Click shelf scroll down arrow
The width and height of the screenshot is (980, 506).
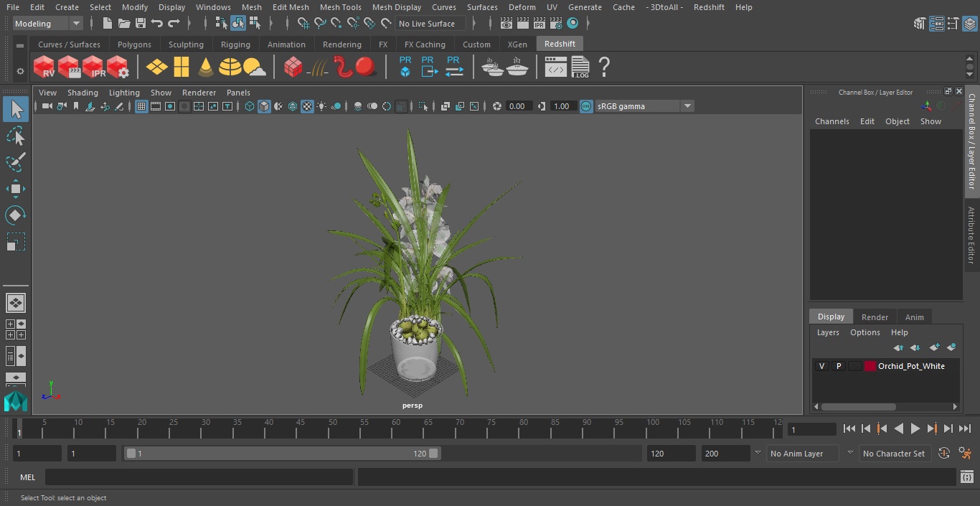tap(970, 74)
